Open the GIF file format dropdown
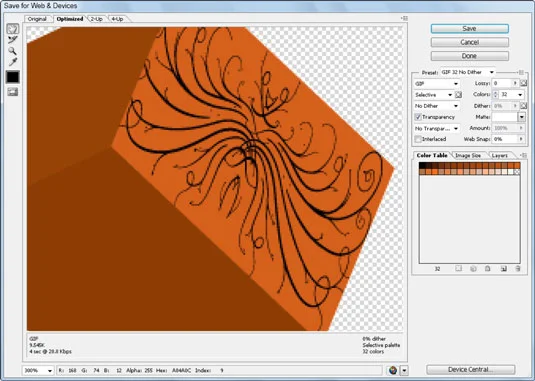The image size is (535, 381). click(437, 84)
